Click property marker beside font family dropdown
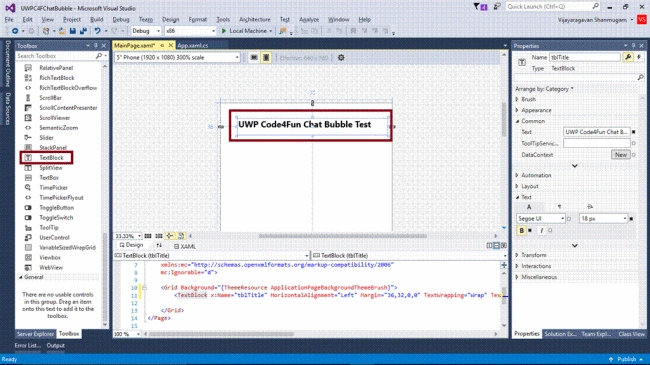The height and width of the screenshot is (365, 650). [569, 219]
